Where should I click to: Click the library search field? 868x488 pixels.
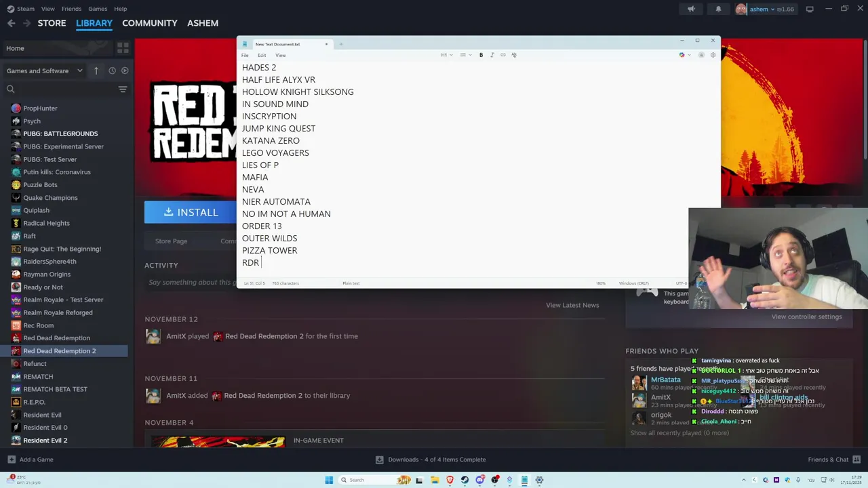[64, 89]
